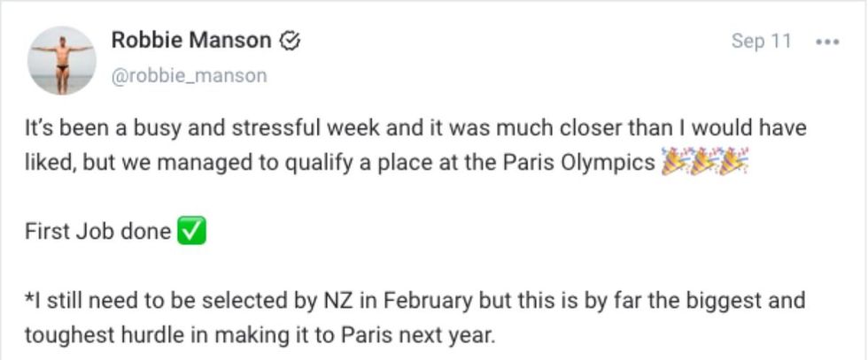Image resolution: width=868 pixels, height=360 pixels.
Task: Click the word "liked" starting the second line
Action: (46, 165)
